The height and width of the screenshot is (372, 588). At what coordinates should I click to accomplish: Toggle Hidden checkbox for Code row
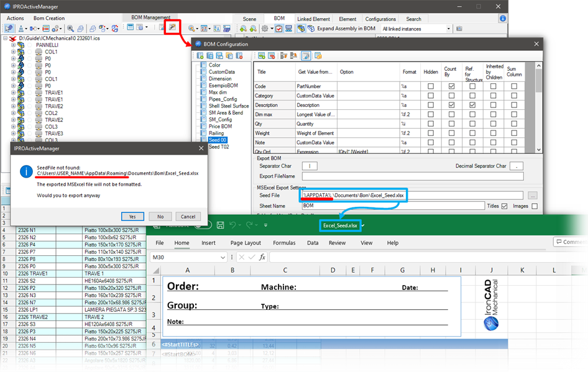click(x=431, y=86)
